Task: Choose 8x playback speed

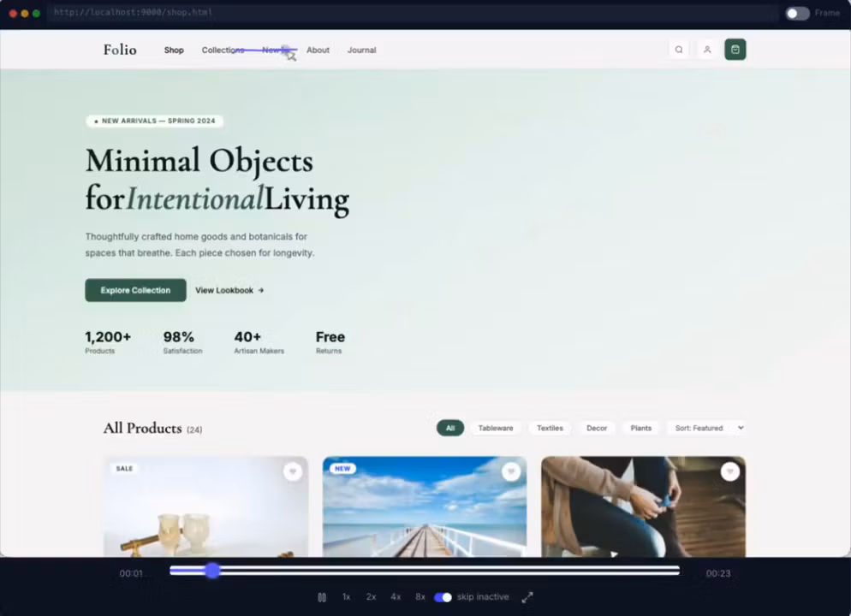Action: point(420,597)
